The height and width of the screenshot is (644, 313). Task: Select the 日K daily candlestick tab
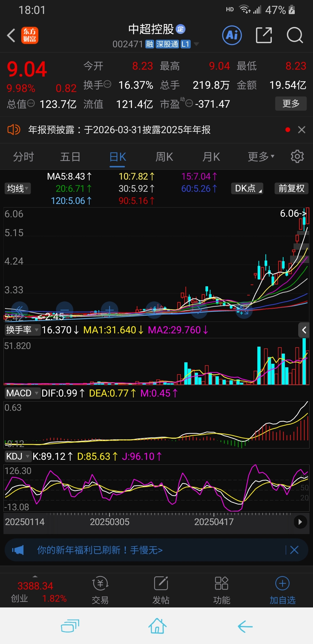tap(117, 157)
